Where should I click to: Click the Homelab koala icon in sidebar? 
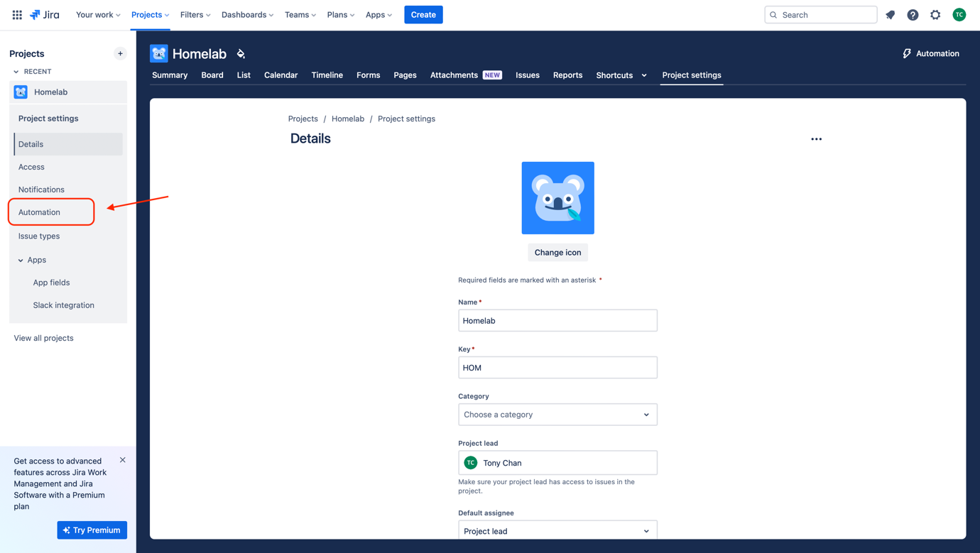pyautogui.click(x=21, y=92)
